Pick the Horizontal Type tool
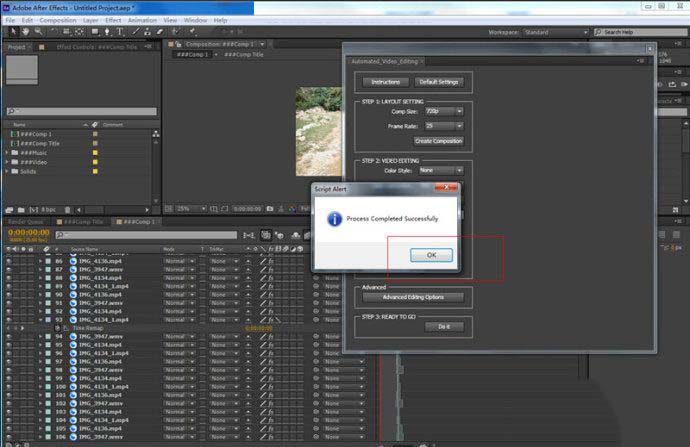Screen dimensions: 690x447 121,32
